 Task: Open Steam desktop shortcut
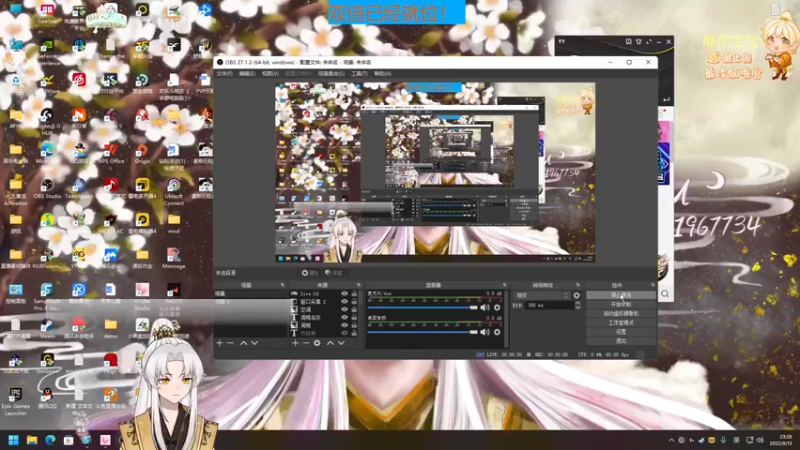click(47, 329)
